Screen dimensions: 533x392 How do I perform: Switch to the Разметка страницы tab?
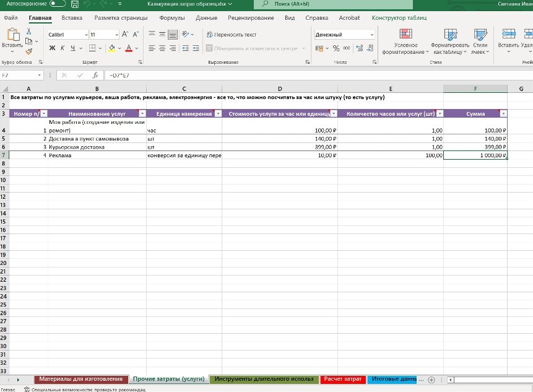pos(121,18)
